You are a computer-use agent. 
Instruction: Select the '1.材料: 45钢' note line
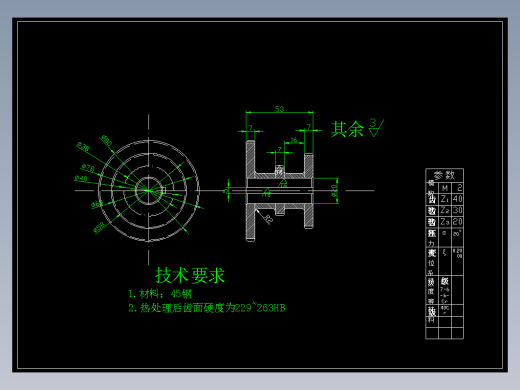[x=160, y=294]
